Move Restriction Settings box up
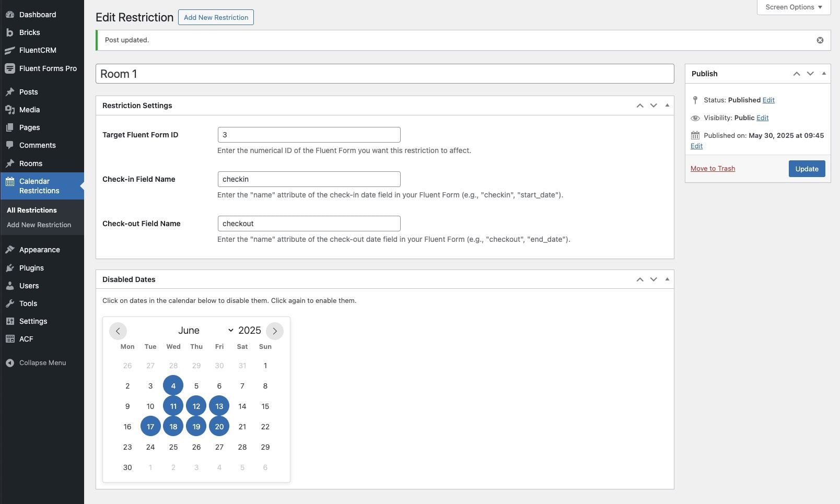Image resolution: width=840 pixels, height=504 pixels. 640,106
